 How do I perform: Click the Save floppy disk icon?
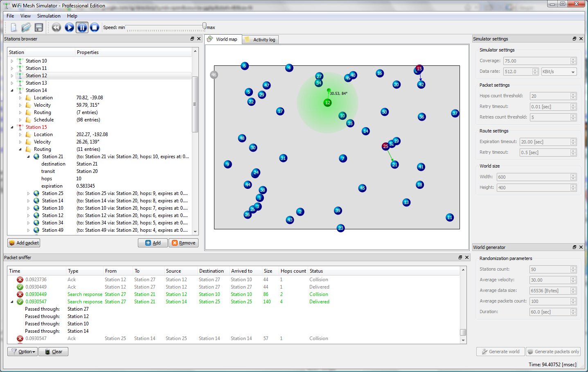[39, 27]
